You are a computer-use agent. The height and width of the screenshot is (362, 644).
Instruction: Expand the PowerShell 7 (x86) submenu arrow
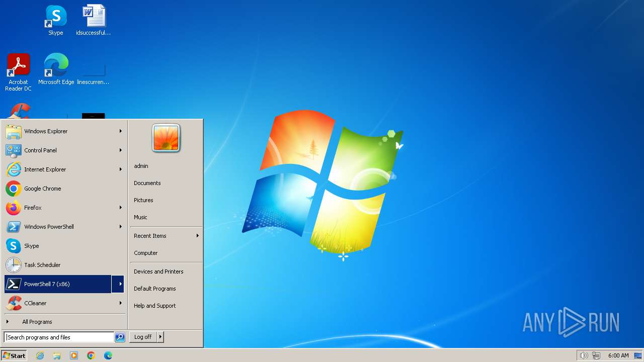(118, 284)
